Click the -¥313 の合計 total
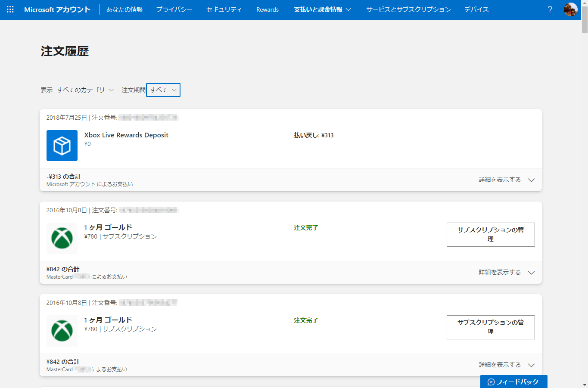 pyautogui.click(x=64, y=177)
